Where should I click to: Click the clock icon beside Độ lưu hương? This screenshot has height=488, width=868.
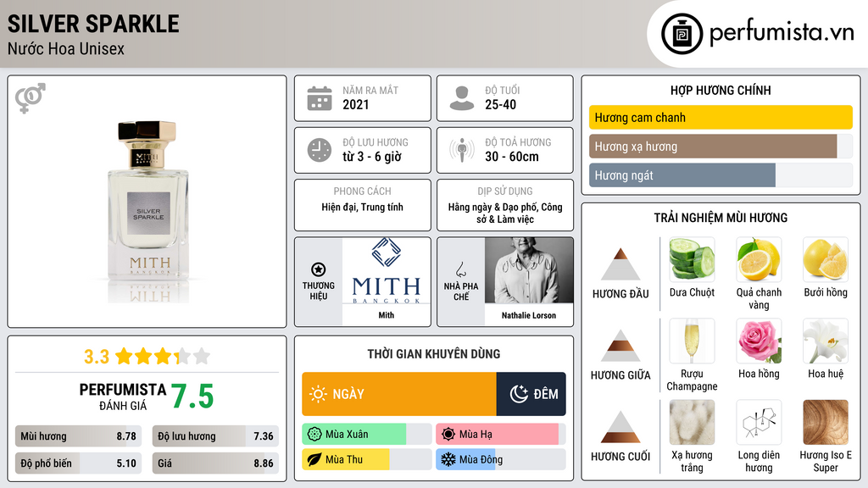(320, 150)
